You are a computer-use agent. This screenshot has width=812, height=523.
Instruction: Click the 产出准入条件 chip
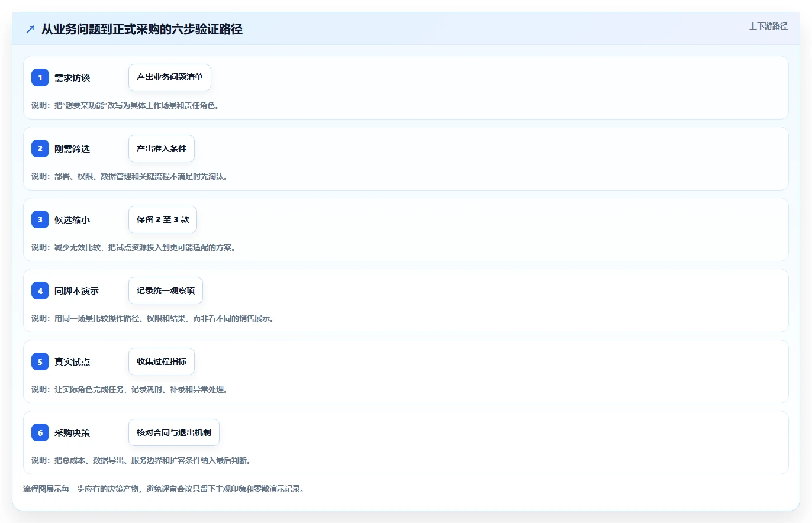[162, 148]
